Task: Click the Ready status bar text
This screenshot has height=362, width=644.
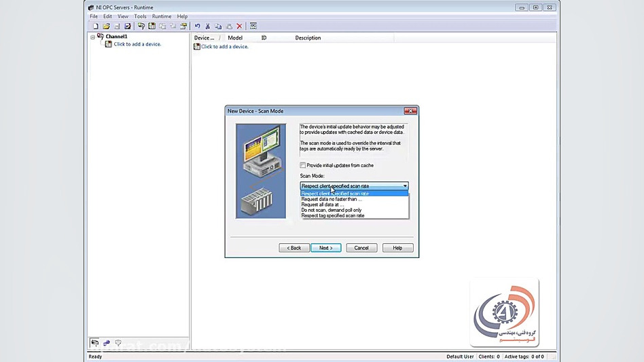Action: click(95, 357)
